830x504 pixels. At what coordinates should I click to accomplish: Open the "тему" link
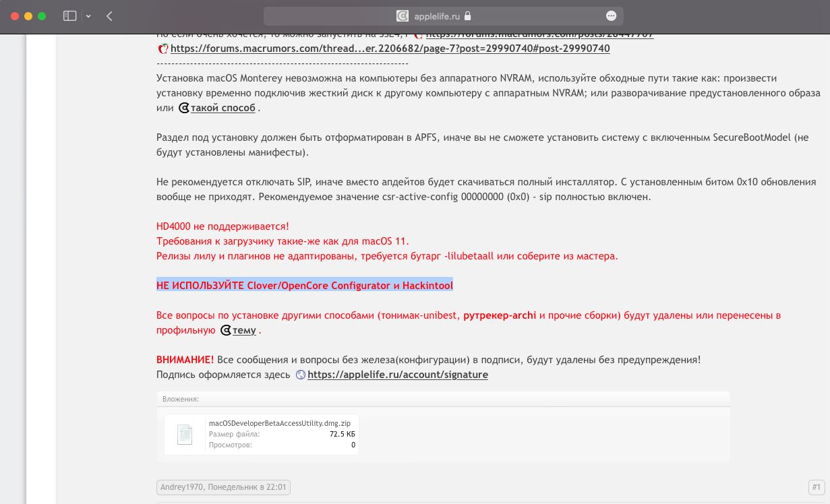coord(244,330)
